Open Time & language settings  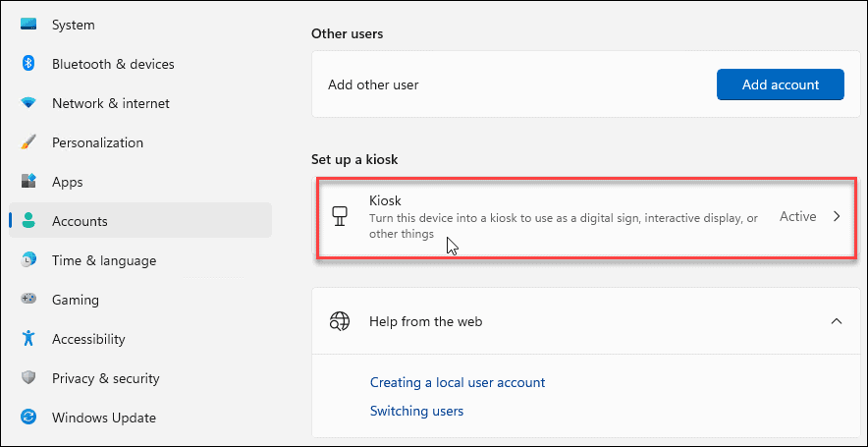point(104,261)
